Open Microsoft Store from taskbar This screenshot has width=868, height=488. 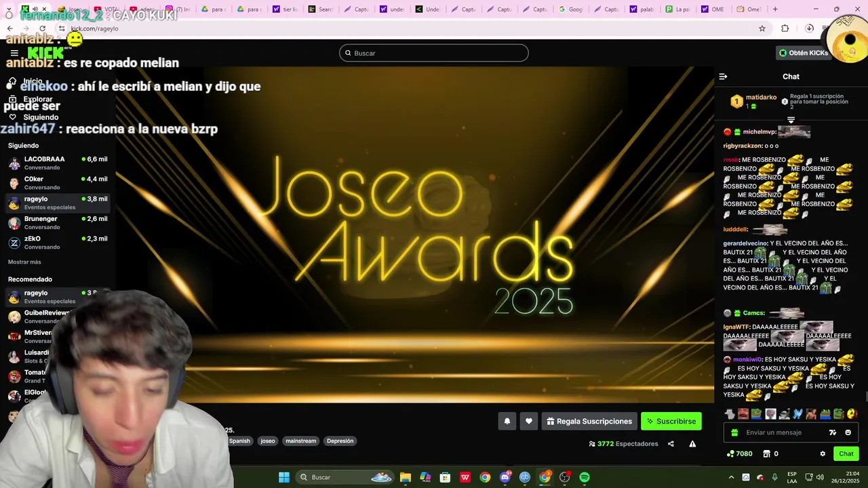445,477
